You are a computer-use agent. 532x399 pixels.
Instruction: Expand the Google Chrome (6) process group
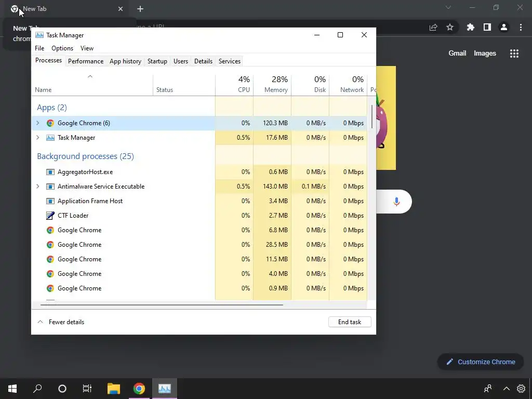[x=38, y=123]
